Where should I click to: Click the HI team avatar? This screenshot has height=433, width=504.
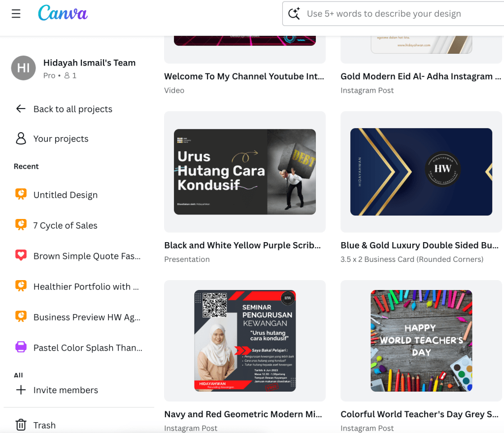23,68
